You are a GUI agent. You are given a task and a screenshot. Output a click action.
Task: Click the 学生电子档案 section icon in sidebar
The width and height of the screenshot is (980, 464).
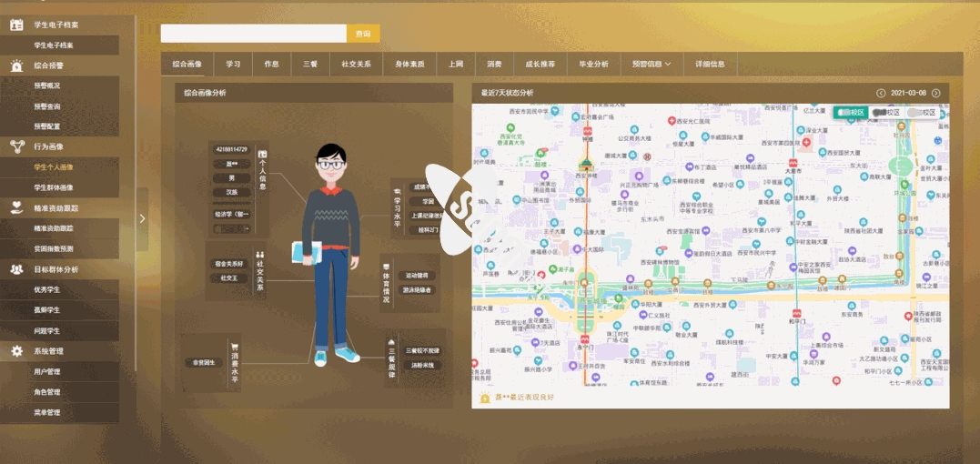point(16,25)
